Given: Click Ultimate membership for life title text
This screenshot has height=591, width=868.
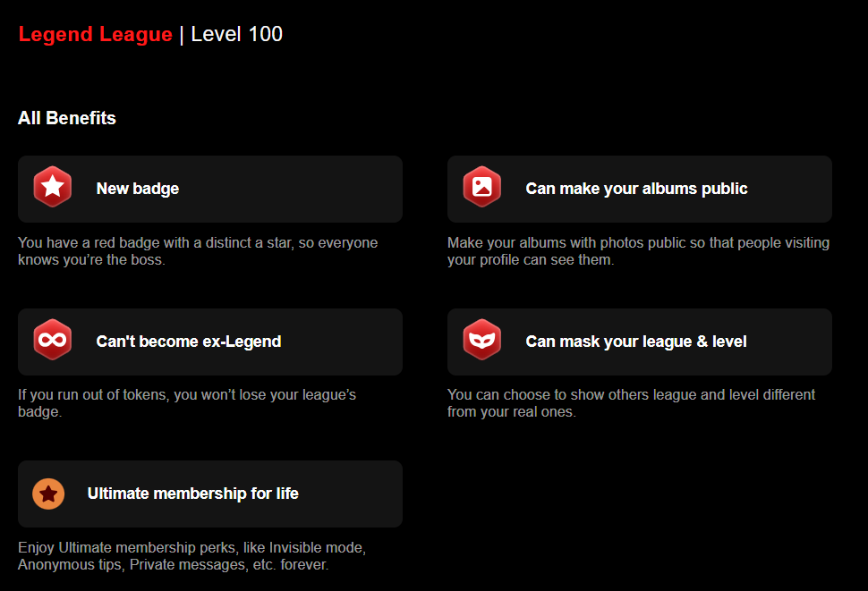Looking at the screenshot, I should coord(193,494).
